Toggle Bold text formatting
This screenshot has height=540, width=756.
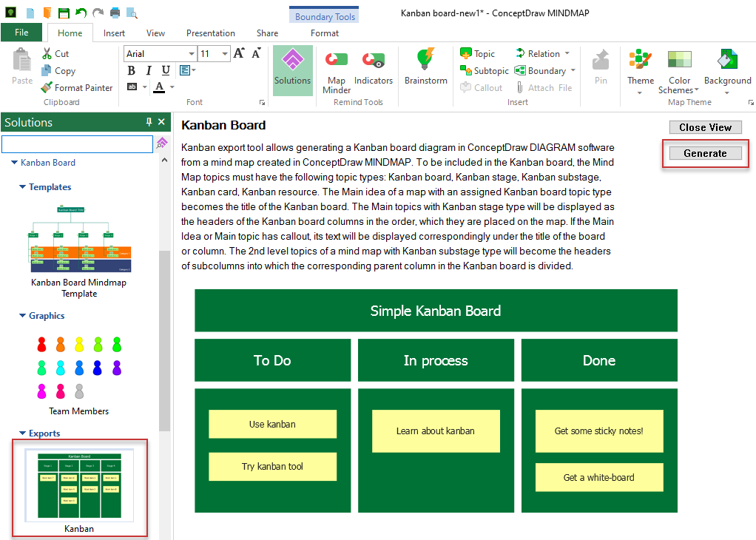coord(132,70)
